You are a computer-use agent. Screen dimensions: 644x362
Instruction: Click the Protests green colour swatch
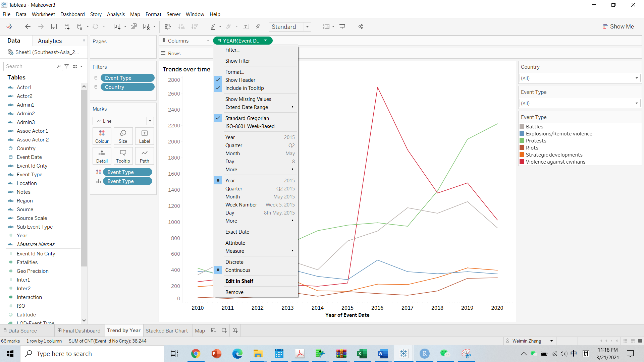point(522,141)
